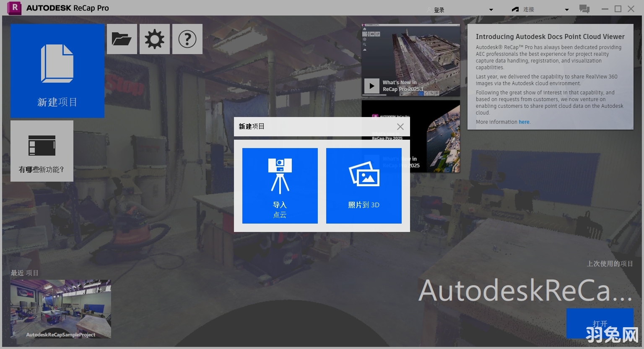Create a new project with the 新建项目 tile
The height and width of the screenshot is (349, 644).
pyautogui.click(x=57, y=70)
